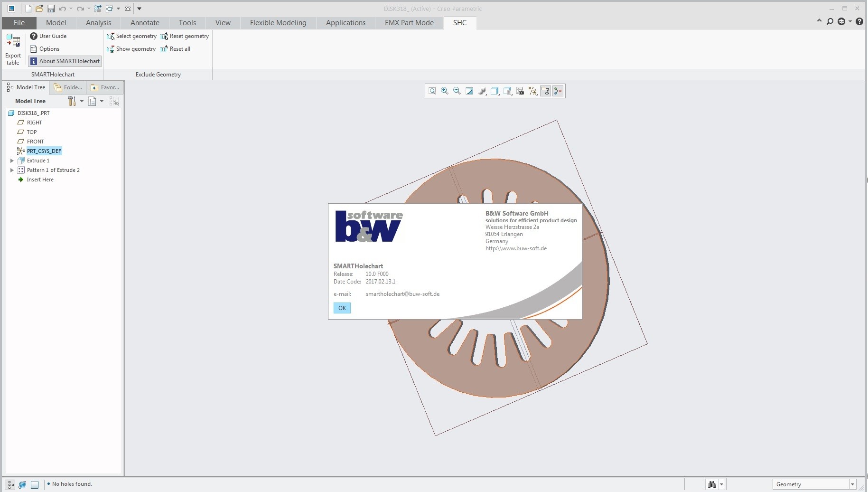Open file using the folder icon
868x492 pixels.
[x=39, y=9]
